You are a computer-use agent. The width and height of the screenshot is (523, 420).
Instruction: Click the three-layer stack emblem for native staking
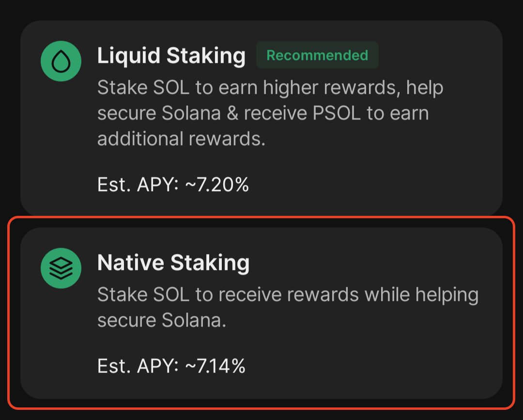click(x=61, y=268)
